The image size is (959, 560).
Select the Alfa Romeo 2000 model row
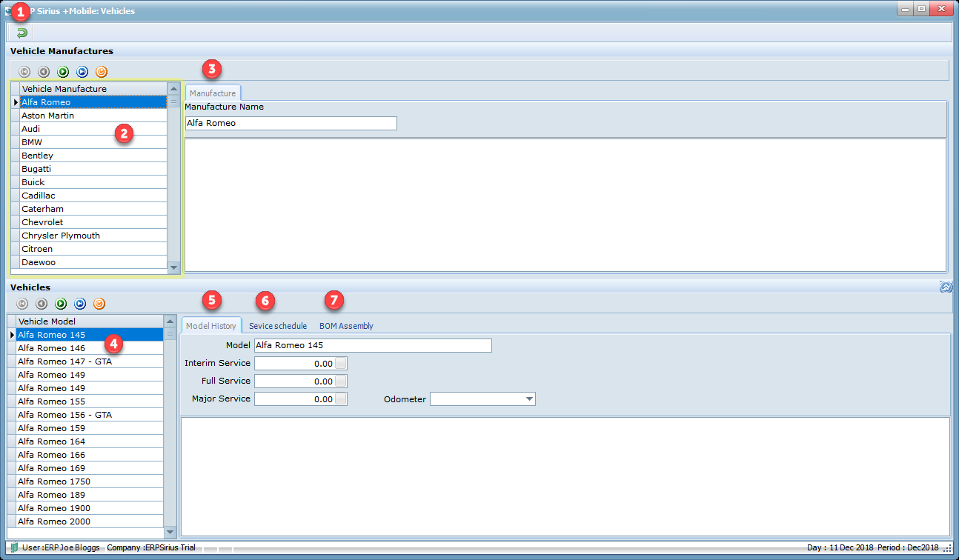tap(90, 521)
